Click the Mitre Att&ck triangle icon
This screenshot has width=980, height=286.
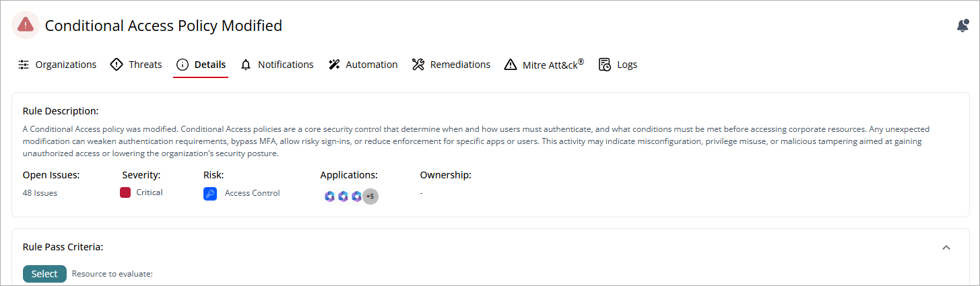point(511,65)
